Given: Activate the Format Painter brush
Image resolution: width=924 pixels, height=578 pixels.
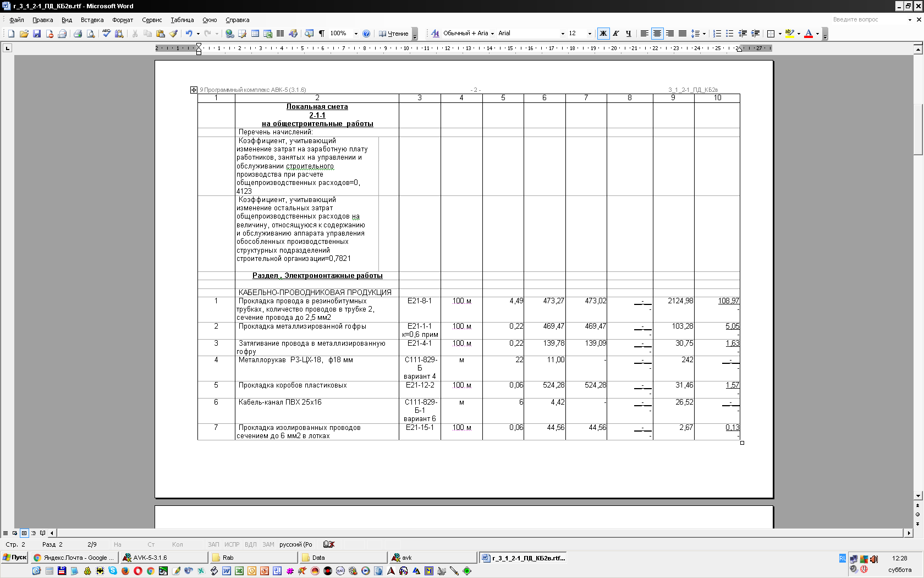Looking at the screenshot, I should click(x=173, y=34).
